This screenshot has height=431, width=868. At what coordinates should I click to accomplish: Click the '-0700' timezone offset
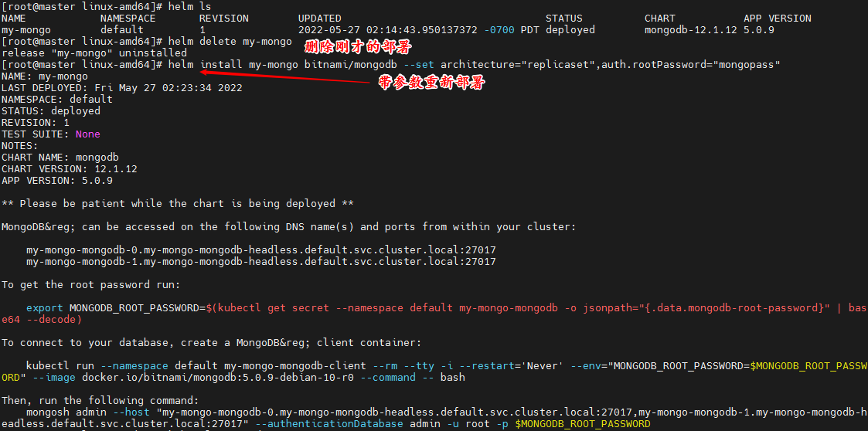(x=499, y=30)
